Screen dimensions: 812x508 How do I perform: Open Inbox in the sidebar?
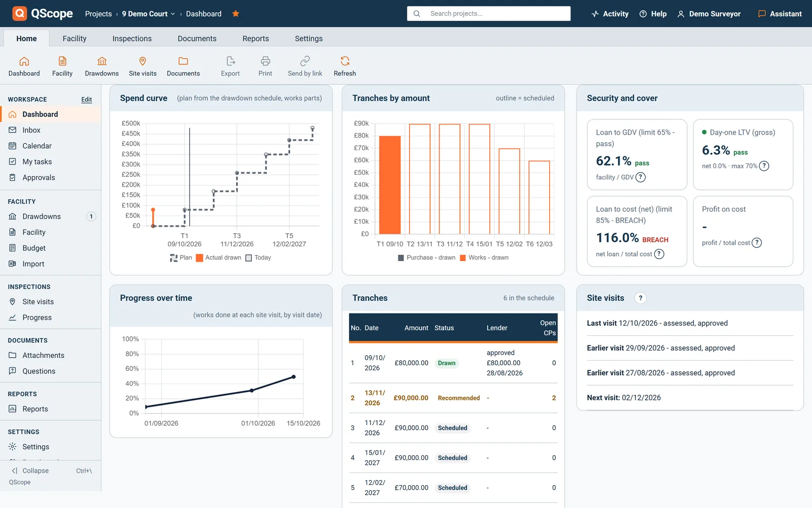pos(51,130)
